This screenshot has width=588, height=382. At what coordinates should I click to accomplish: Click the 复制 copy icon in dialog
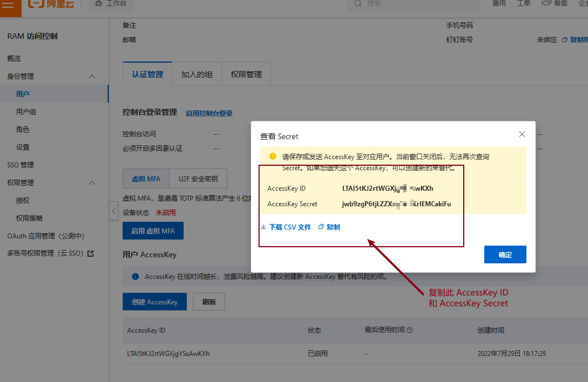point(321,227)
